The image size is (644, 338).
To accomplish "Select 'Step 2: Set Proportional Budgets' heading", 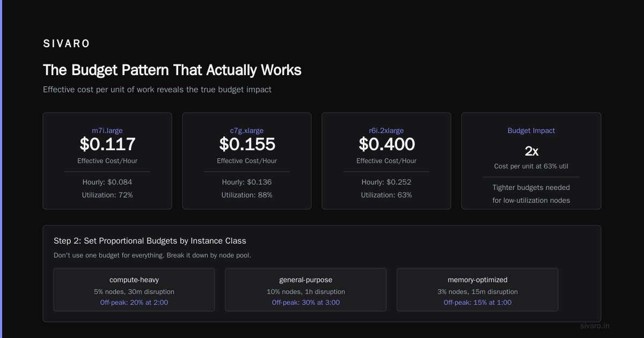I will coord(150,241).
